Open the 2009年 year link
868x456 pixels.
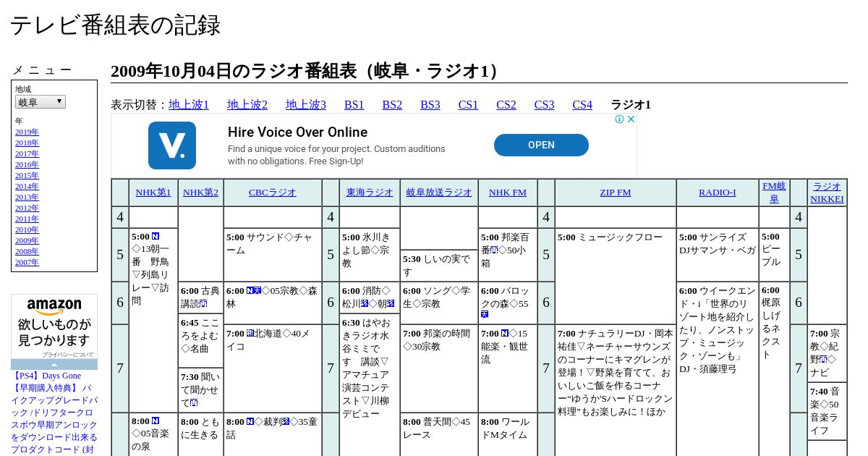click(x=27, y=240)
